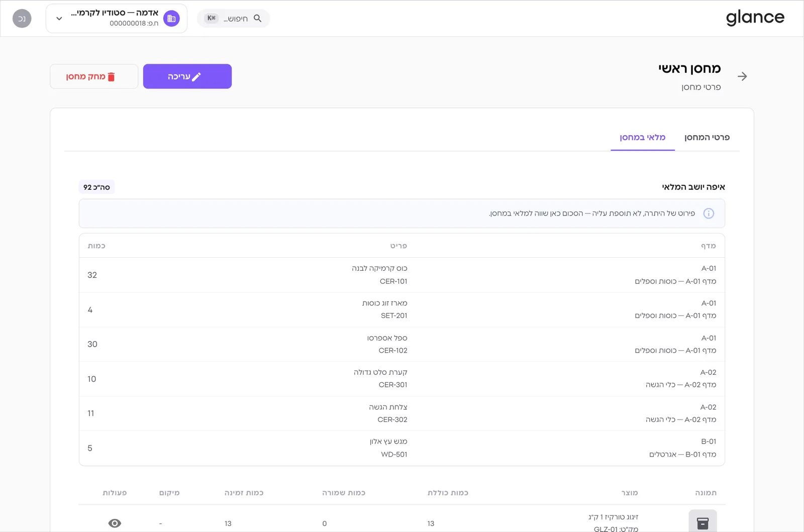Click the כמות column header
The width and height of the screenshot is (804, 532).
point(96,246)
